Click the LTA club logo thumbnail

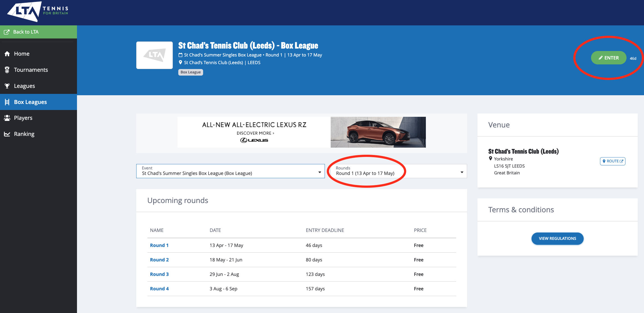155,55
